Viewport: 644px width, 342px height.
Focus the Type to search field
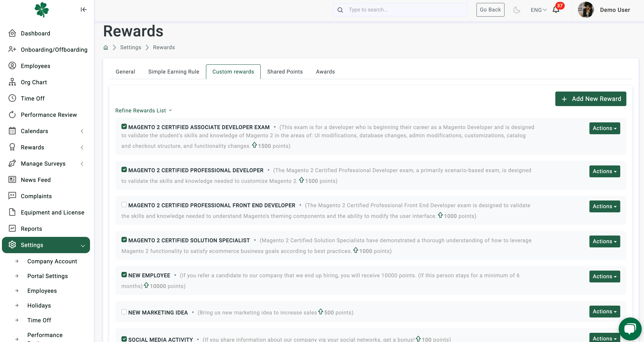pyautogui.click(x=400, y=10)
